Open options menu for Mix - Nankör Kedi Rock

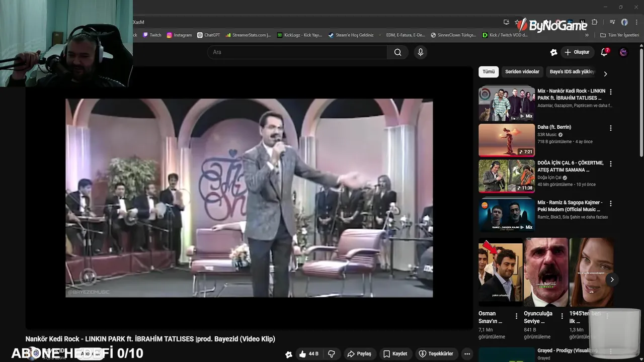tap(611, 92)
